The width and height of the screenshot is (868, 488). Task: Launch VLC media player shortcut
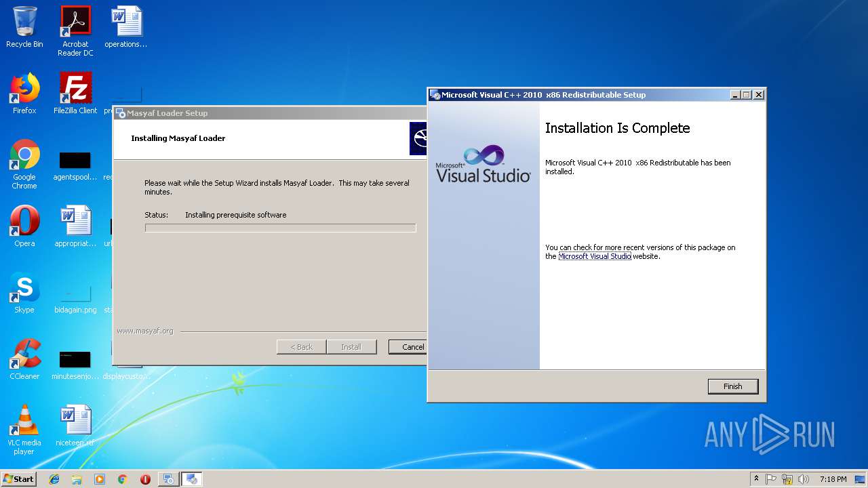coord(24,430)
